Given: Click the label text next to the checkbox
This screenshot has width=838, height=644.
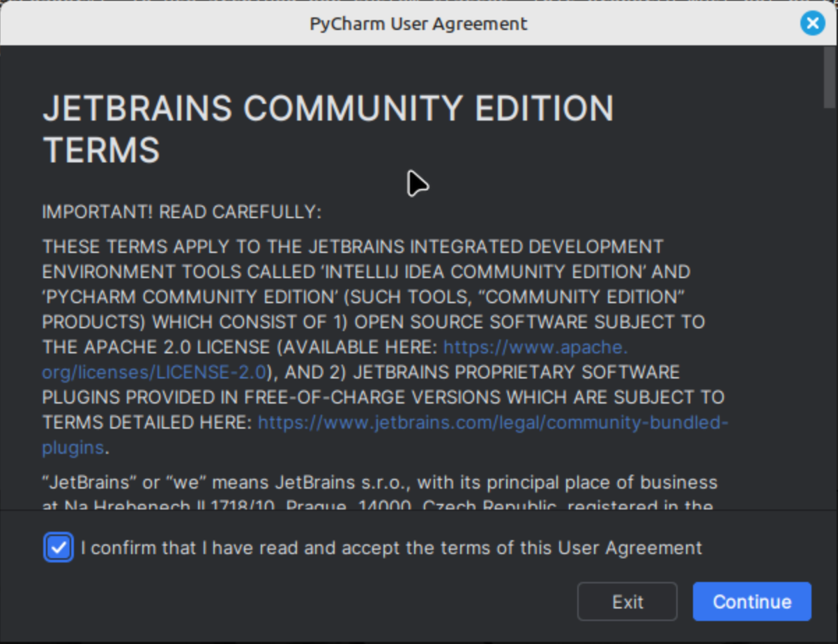Looking at the screenshot, I should click(x=392, y=548).
